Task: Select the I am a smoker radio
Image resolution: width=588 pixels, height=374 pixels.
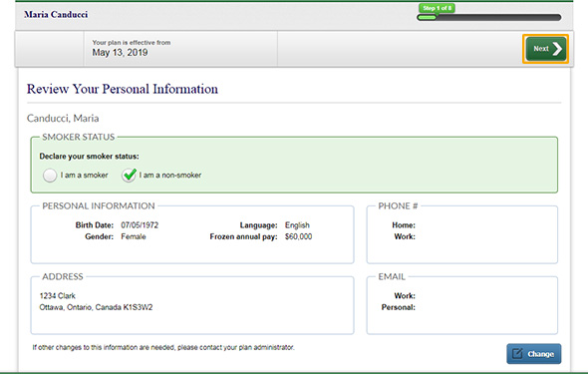Action: [x=50, y=176]
